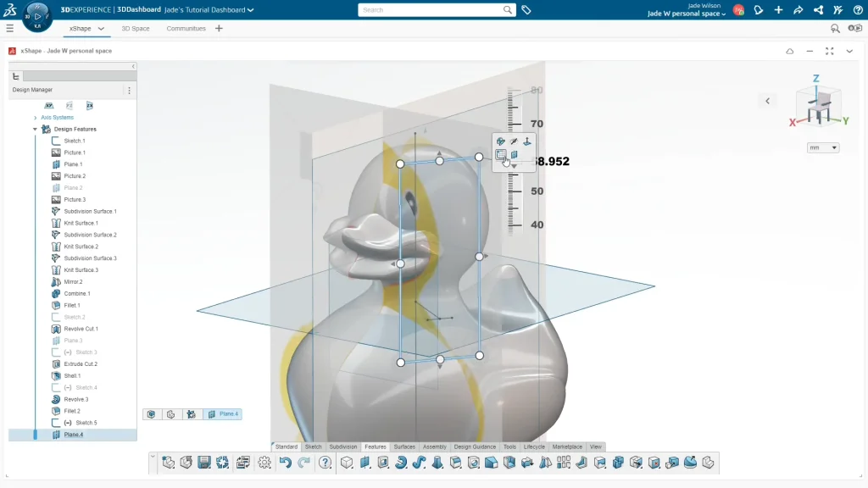This screenshot has height=488, width=868.
Task: Expand the Axis Systems node
Action: [36, 117]
